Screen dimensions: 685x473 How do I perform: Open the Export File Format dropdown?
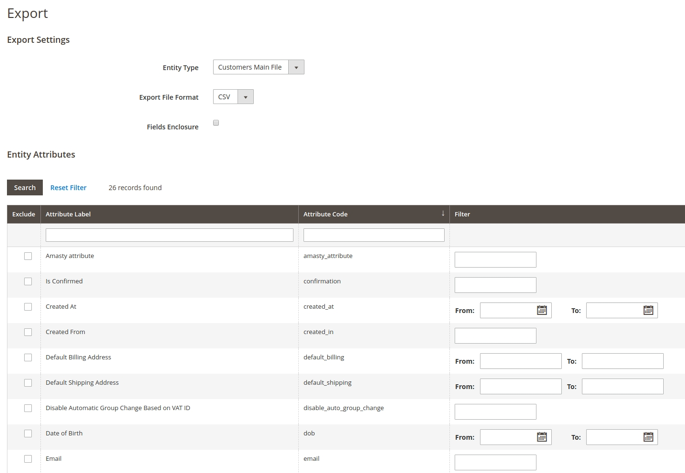click(233, 97)
